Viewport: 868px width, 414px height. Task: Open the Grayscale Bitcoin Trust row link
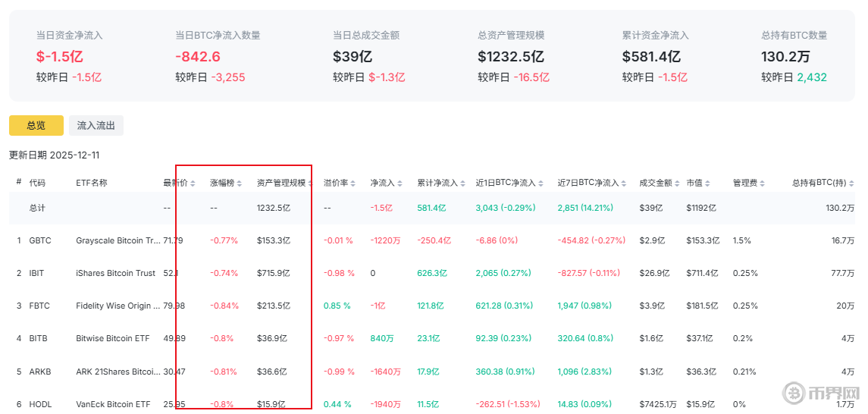coord(119,240)
